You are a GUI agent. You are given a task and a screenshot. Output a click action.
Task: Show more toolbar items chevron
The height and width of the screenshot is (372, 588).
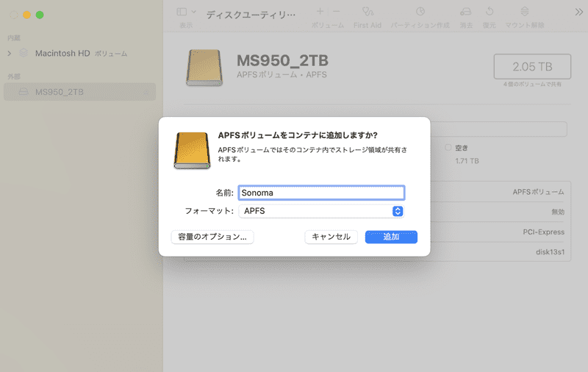click(579, 12)
